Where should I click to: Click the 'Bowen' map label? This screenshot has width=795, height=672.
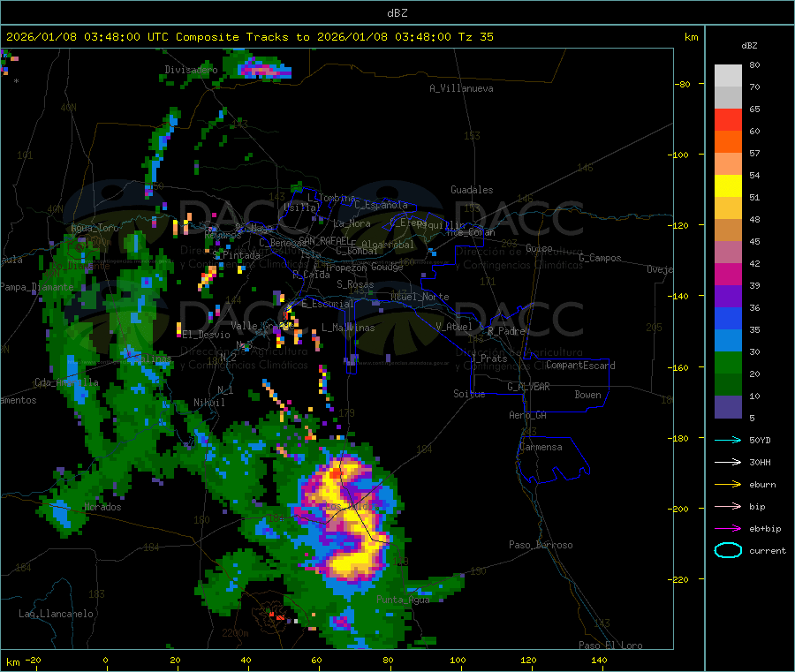(587, 394)
